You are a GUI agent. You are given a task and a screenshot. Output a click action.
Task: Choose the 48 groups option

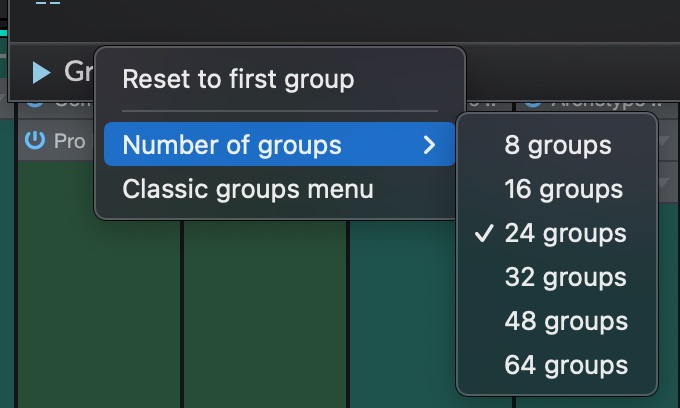(x=565, y=321)
